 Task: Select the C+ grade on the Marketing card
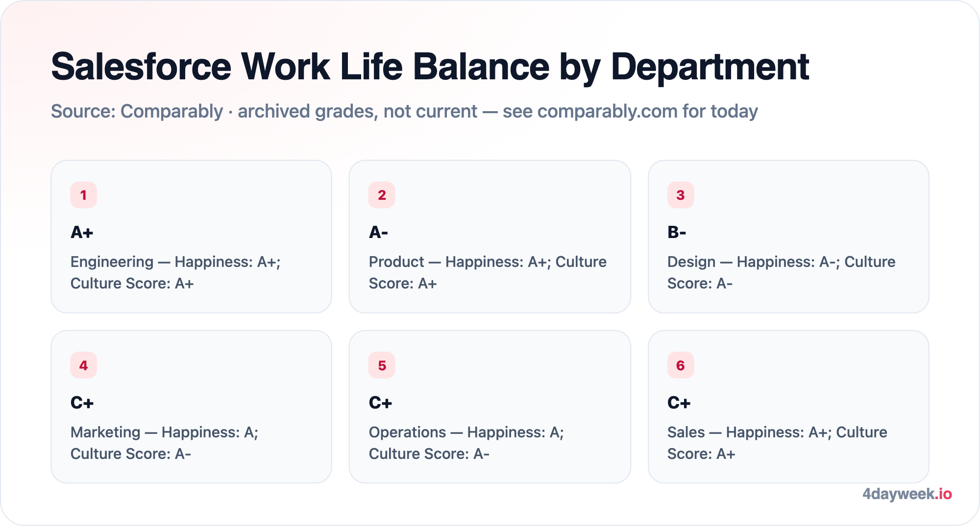point(82,403)
